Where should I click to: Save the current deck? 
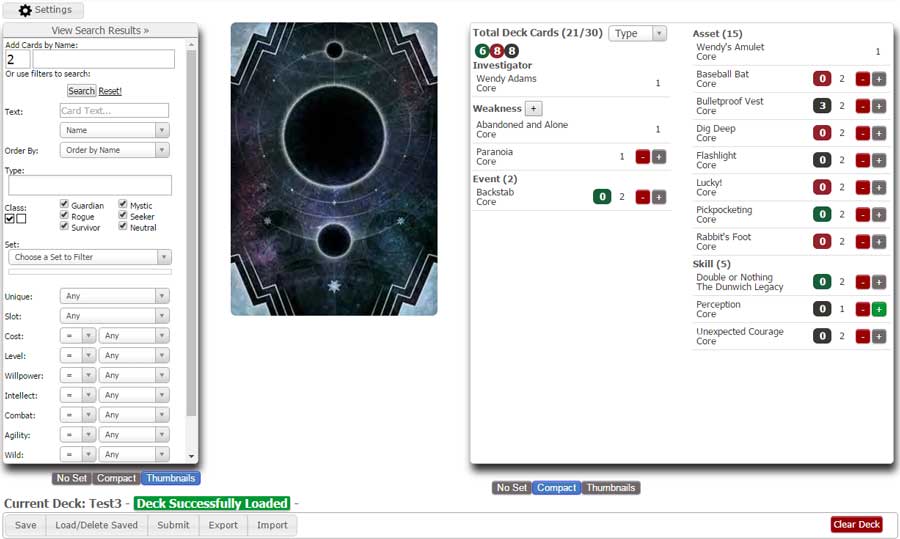26,525
